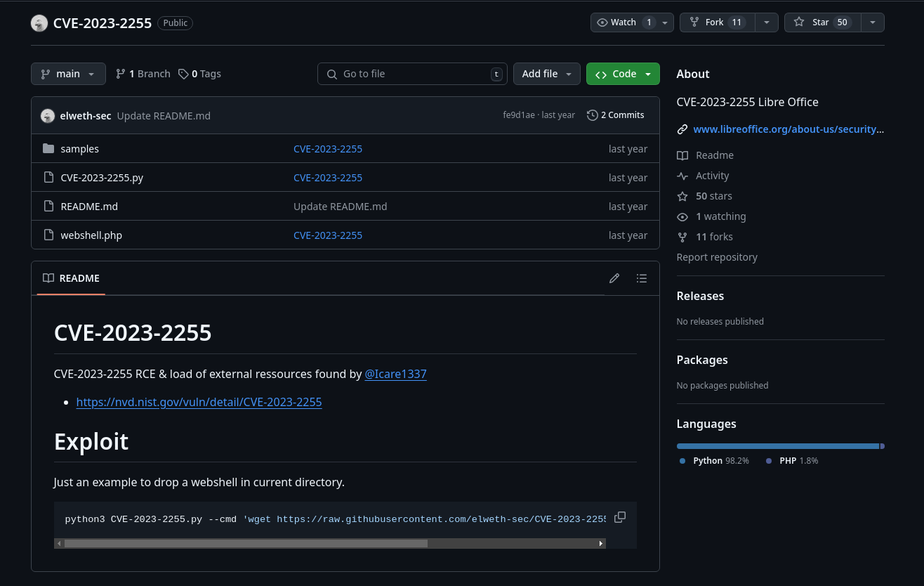
Task: Fork the repository with the Fork button
Action: [717, 22]
